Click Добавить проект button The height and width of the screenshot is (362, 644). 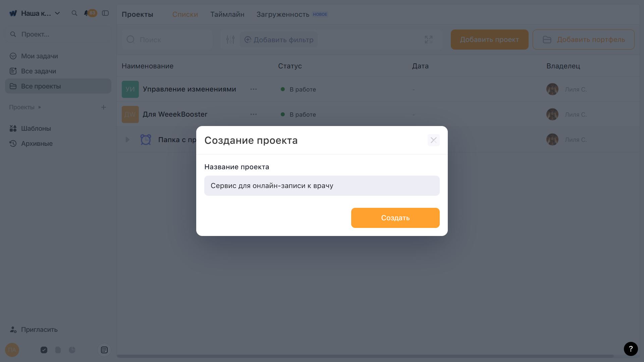(489, 40)
